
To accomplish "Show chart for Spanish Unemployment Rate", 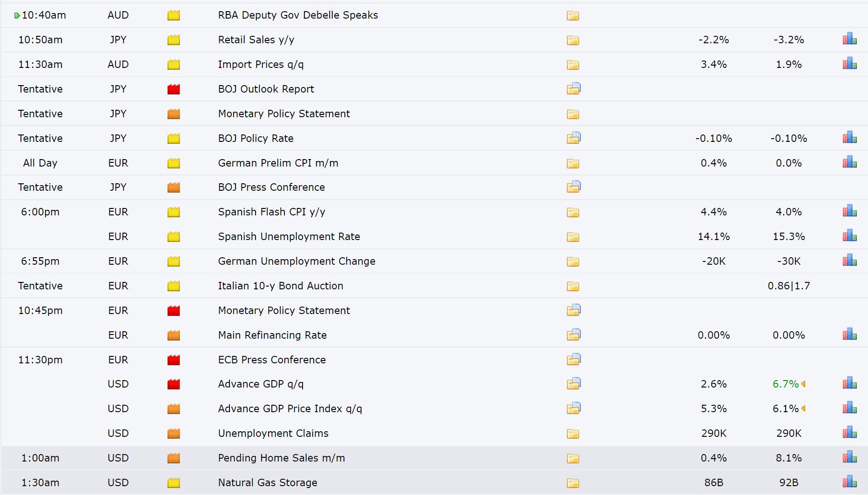I will point(849,235).
